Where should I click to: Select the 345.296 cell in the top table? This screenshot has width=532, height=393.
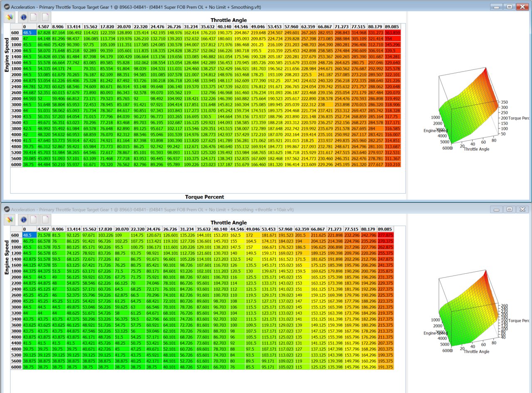[393, 45]
